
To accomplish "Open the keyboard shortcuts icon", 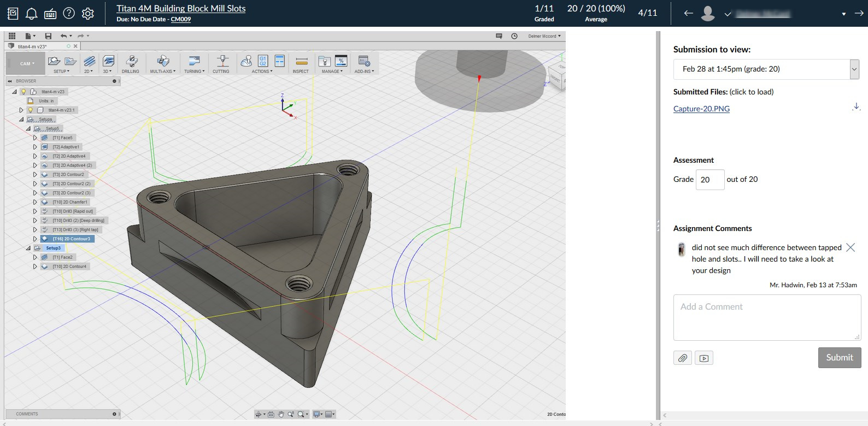I will tap(50, 13).
